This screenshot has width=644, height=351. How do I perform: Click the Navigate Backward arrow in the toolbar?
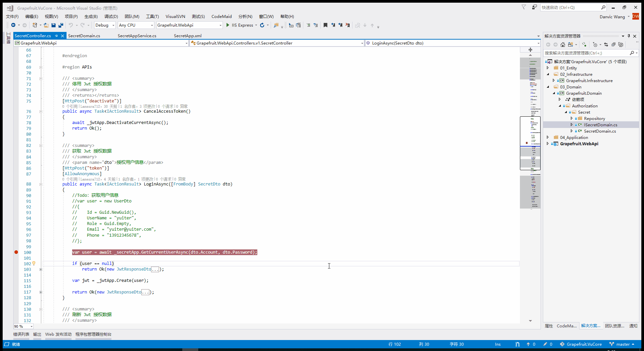[13, 25]
